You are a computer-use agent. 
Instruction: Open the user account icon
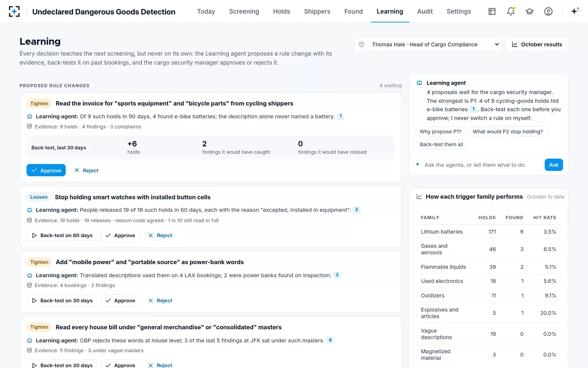(548, 11)
